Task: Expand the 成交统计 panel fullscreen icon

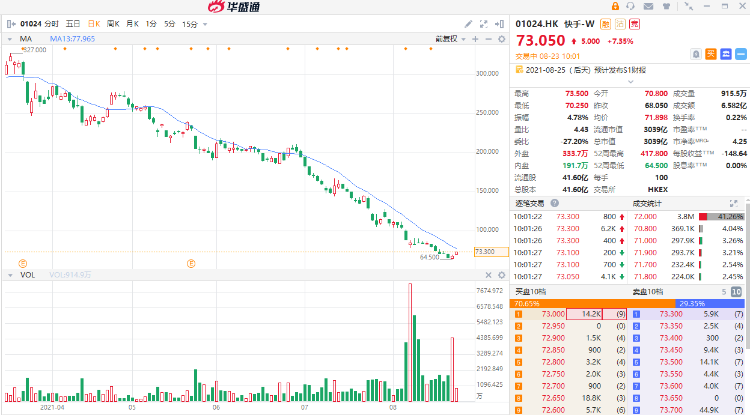Action: [733, 203]
